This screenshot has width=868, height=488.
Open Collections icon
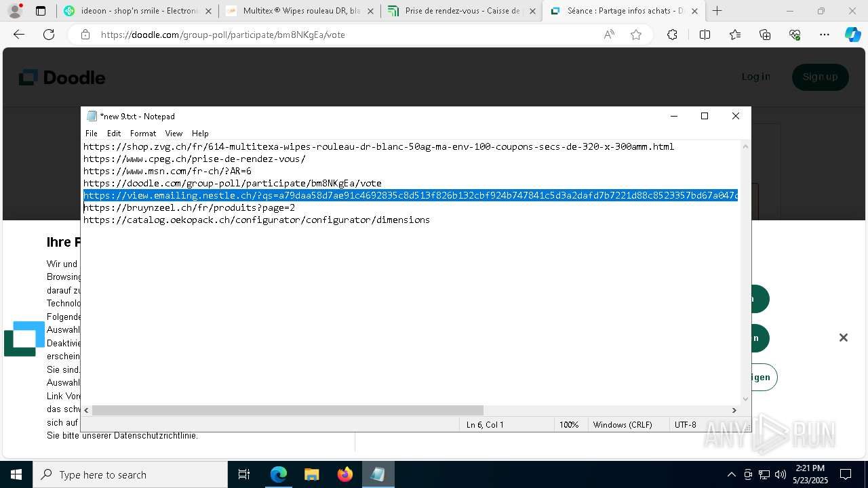coord(765,35)
